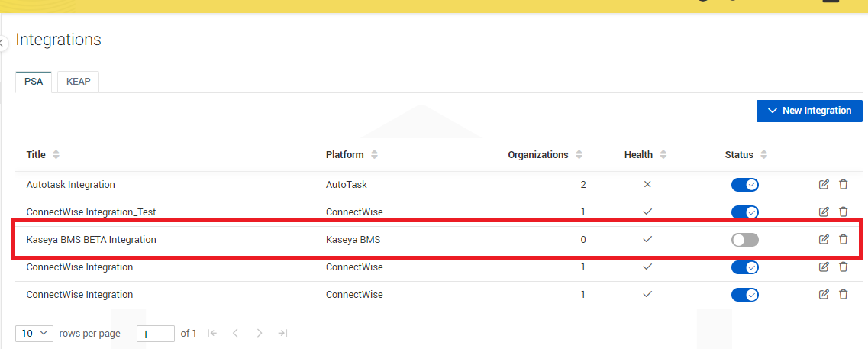Sort the table by Title column
The image size is (868, 349).
click(56, 155)
